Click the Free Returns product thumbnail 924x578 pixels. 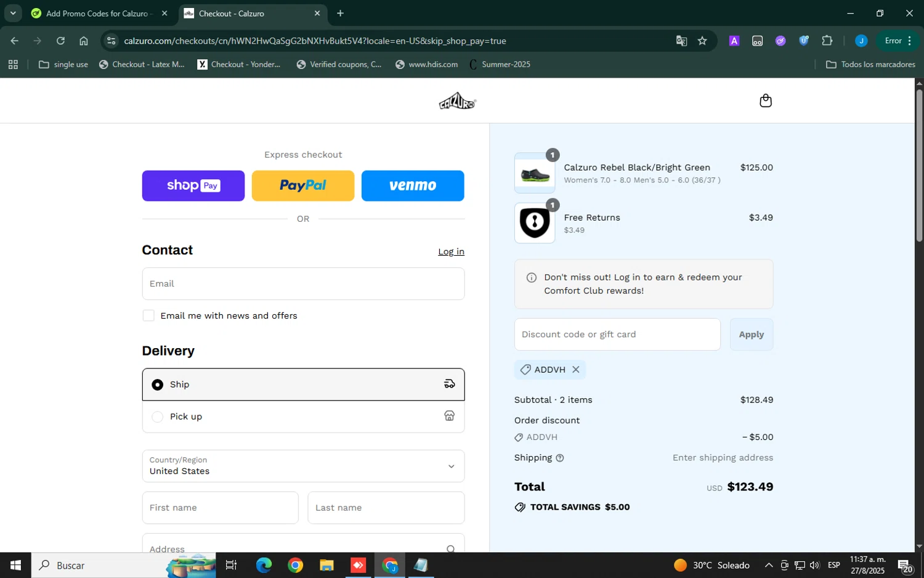(535, 223)
